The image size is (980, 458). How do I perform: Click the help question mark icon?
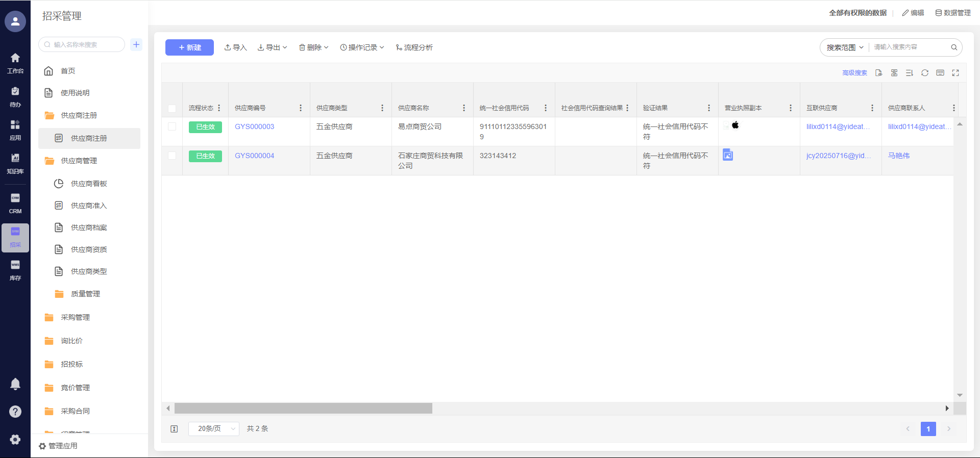15,412
